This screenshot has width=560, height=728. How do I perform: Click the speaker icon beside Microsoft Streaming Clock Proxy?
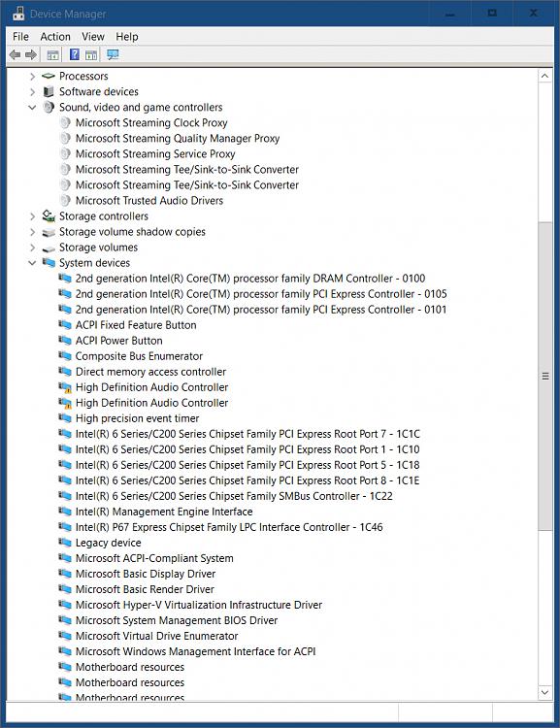(65, 123)
